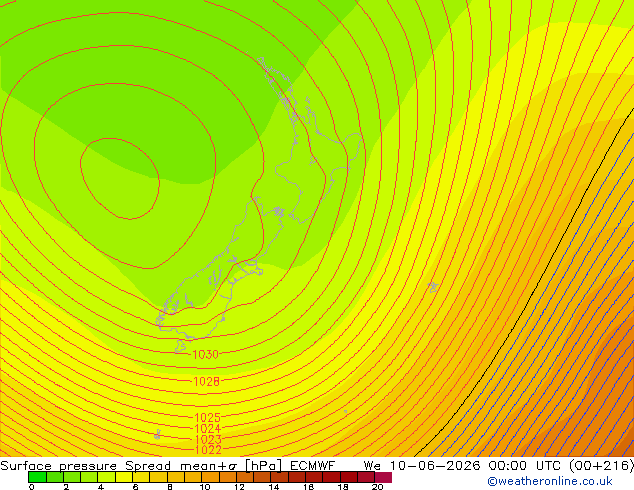Click the 1023 isobar label
The width and height of the screenshot is (634, 490).
pyautogui.click(x=208, y=439)
